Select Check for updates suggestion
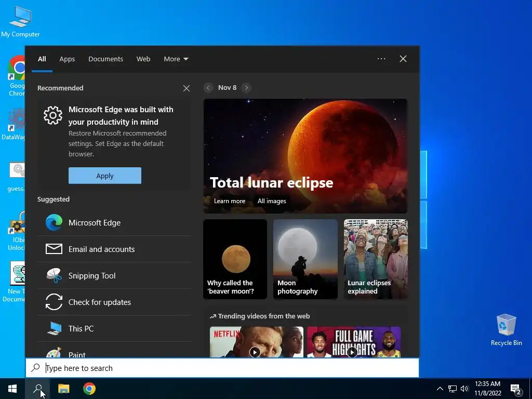 [x=114, y=302]
